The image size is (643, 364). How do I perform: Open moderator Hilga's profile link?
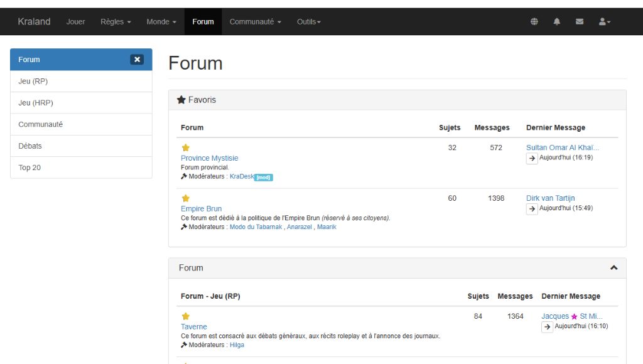[237, 345]
